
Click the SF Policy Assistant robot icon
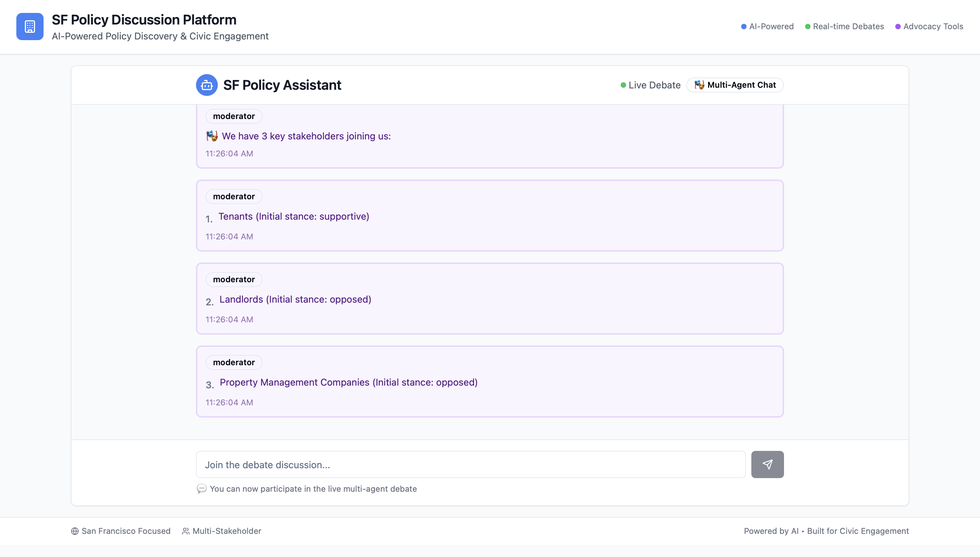point(207,85)
